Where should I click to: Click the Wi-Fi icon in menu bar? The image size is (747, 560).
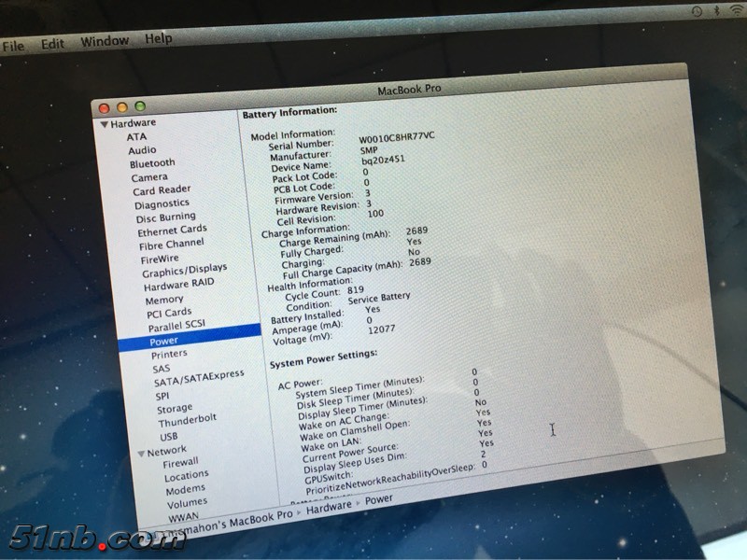pos(737,10)
